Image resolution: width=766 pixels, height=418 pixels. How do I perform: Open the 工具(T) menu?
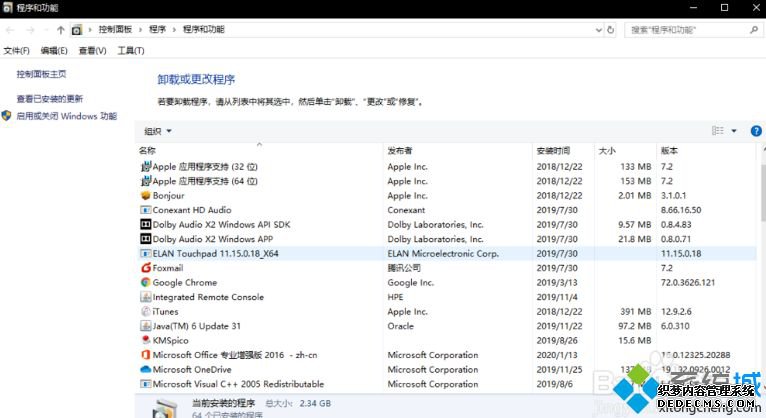(130, 50)
